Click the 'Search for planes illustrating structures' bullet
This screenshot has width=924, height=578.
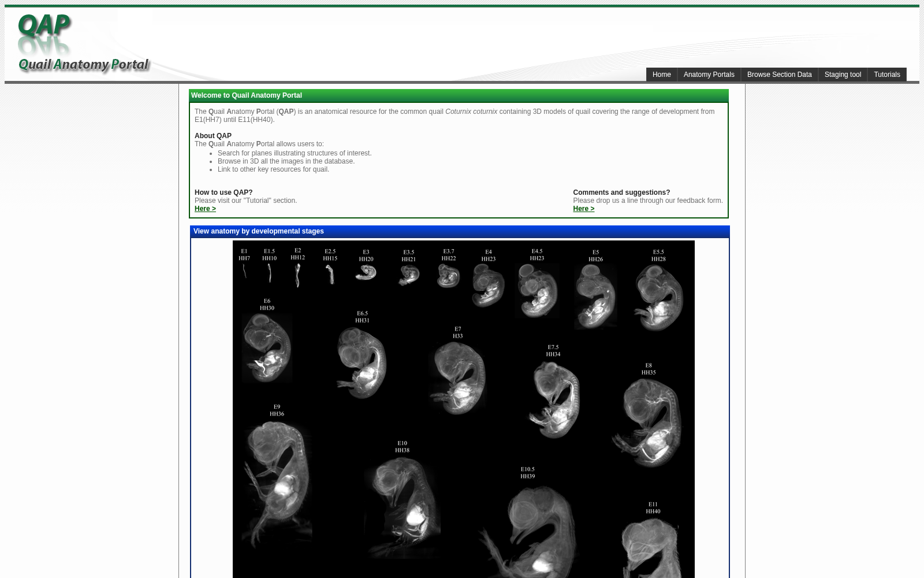[295, 153]
